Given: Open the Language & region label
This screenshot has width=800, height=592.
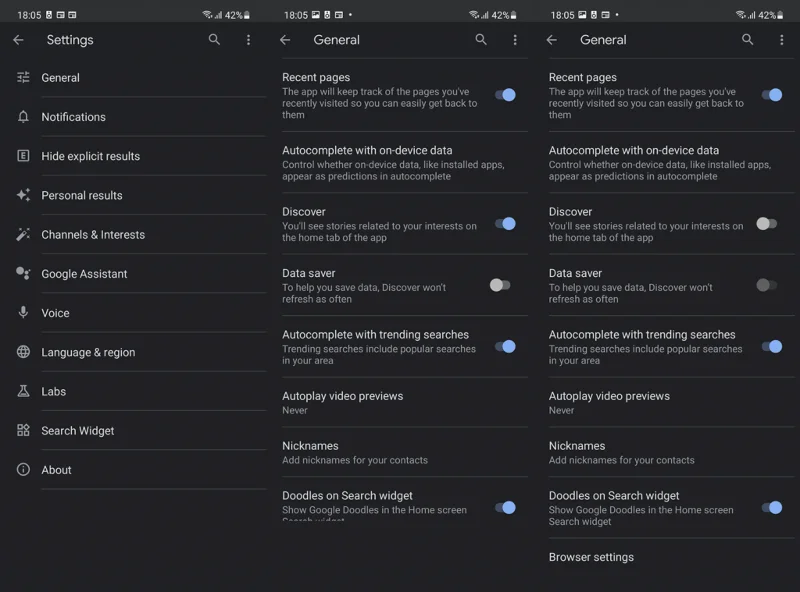Looking at the screenshot, I should [x=88, y=352].
